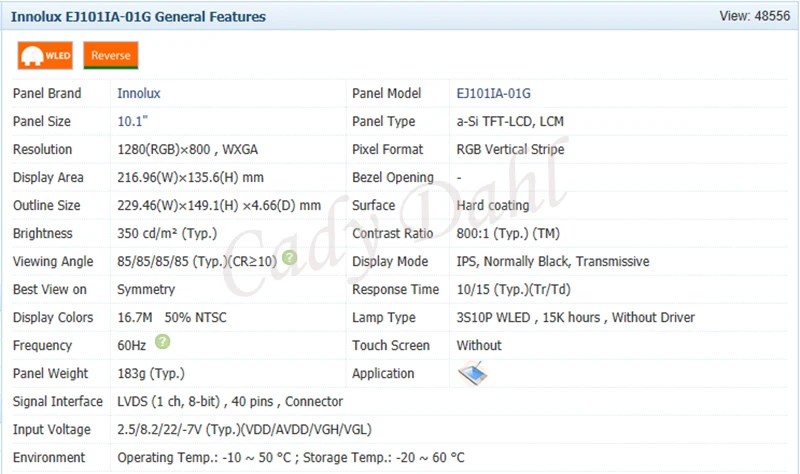The width and height of the screenshot is (800, 474).
Task: Select panel weight '183g (Typ.)'
Action: (151, 373)
